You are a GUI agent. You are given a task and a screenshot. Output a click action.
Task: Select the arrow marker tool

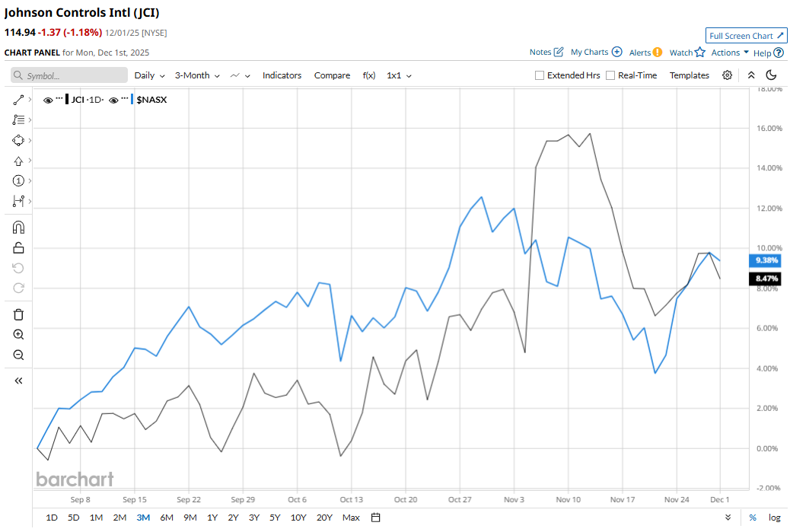tap(18, 161)
